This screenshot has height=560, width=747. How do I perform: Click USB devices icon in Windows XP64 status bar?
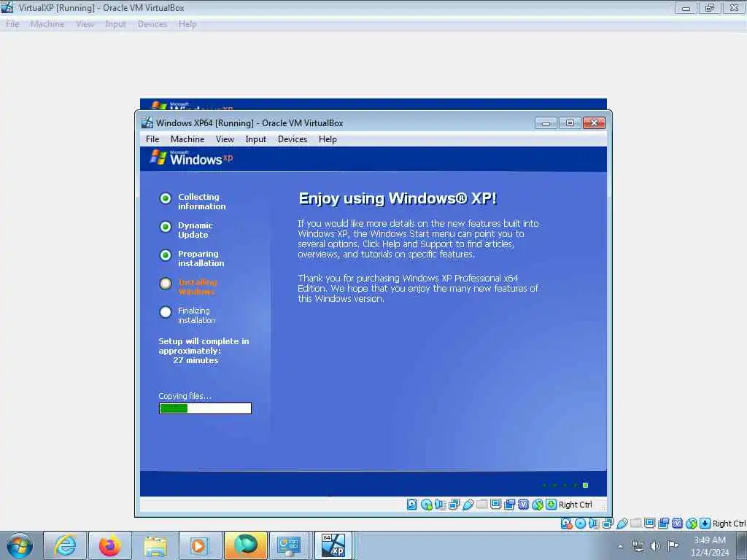468,505
